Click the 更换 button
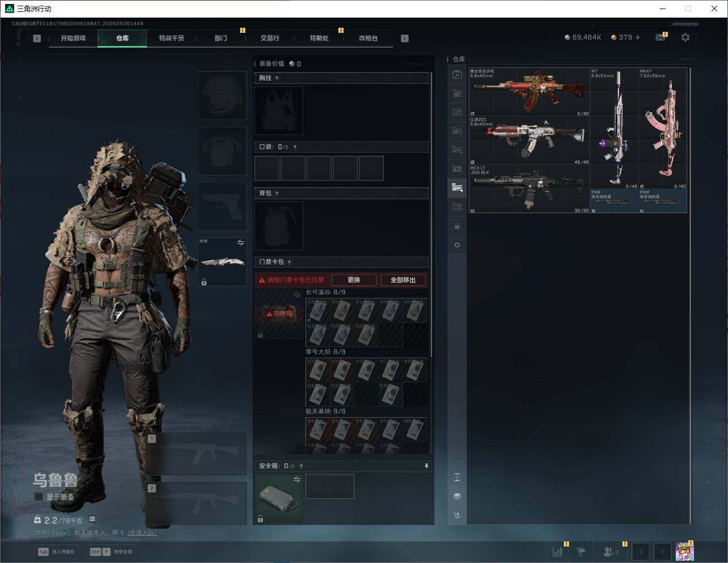The image size is (728, 563). [354, 280]
